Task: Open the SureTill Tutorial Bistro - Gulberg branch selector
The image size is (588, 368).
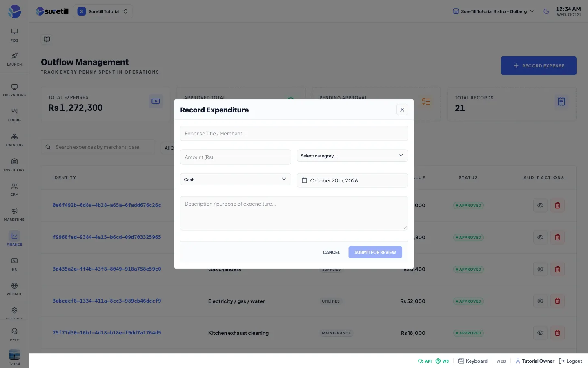Action: click(x=494, y=11)
